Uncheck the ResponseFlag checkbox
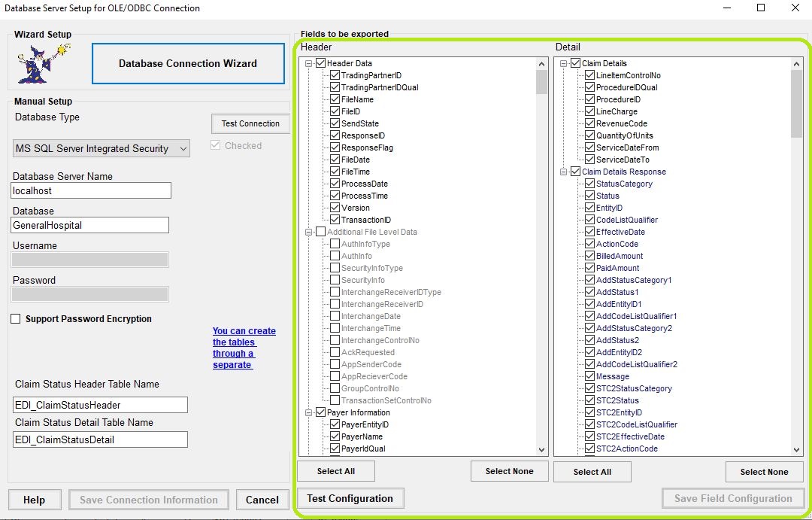This screenshot has width=812, height=520. coord(335,147)
